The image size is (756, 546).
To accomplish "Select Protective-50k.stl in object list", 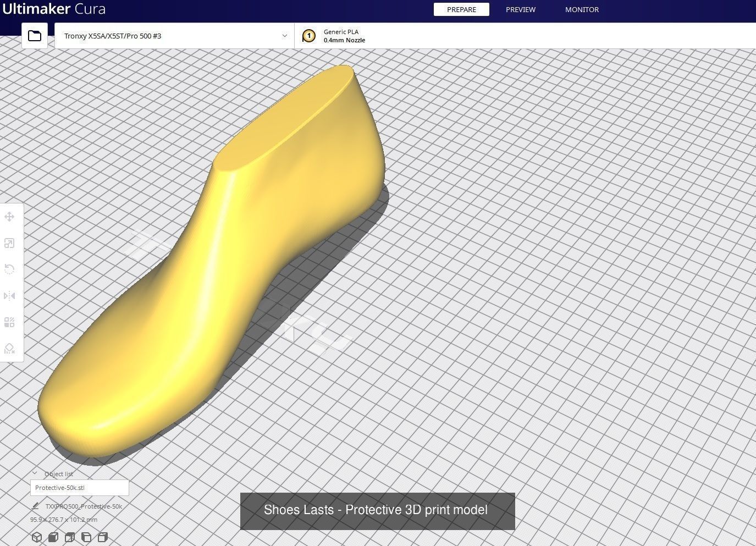I will click(80, 488).
